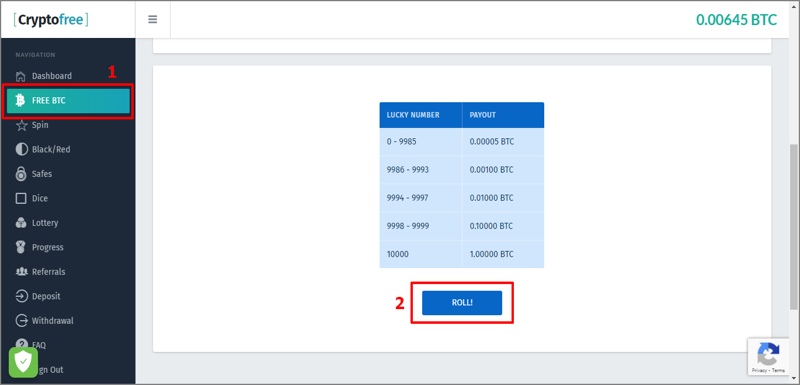Click the '10000' lucky number cell
The width and height of the screenshot is (800, 385).
(420, 254)
